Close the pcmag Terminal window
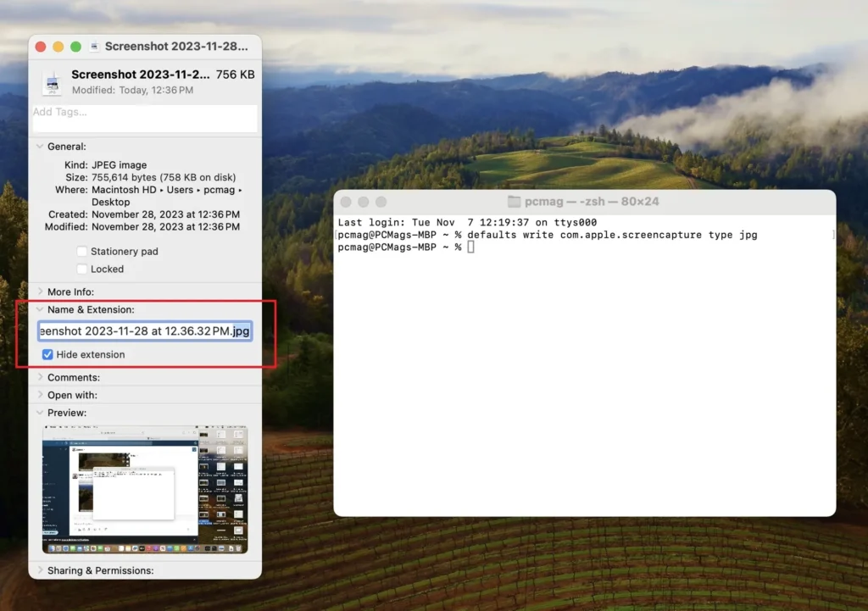Viewport: 868px width, 611px height. click(347, 202)
